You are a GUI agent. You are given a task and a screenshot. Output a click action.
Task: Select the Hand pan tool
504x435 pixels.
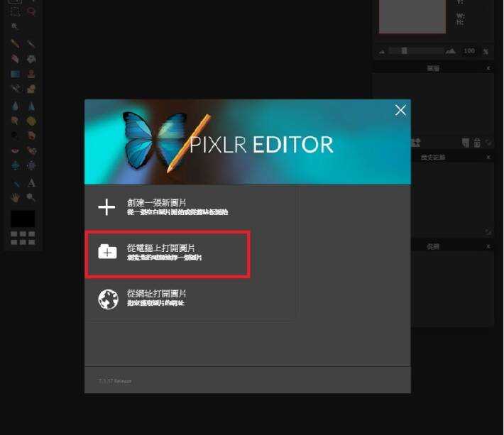point(15,197)
